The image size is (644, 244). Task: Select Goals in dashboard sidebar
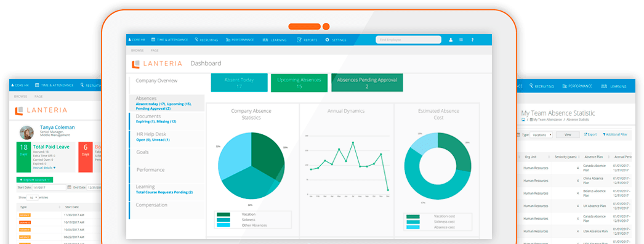(x=142, y=152)
